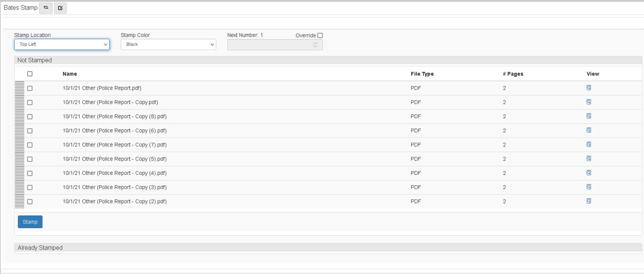Preview Police Report - Copy (8).pdf

click(589, 116)
